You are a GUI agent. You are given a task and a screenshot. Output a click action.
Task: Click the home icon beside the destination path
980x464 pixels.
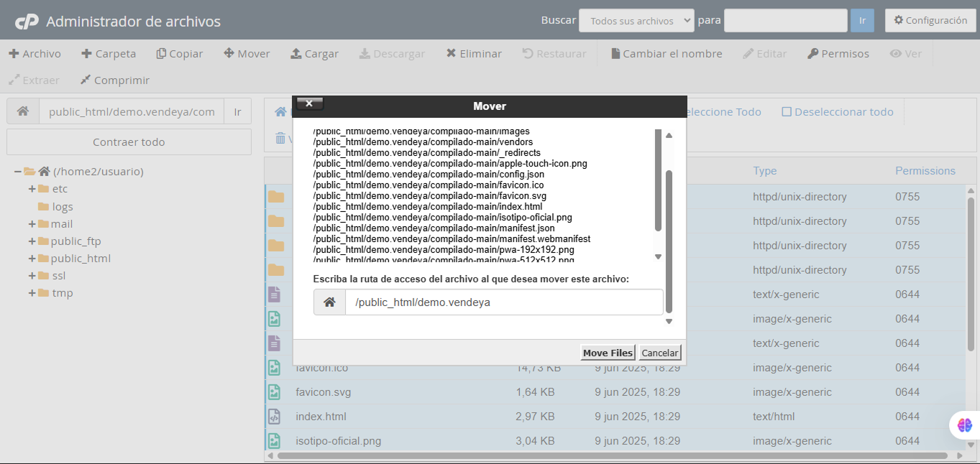[x=329, y=302]
